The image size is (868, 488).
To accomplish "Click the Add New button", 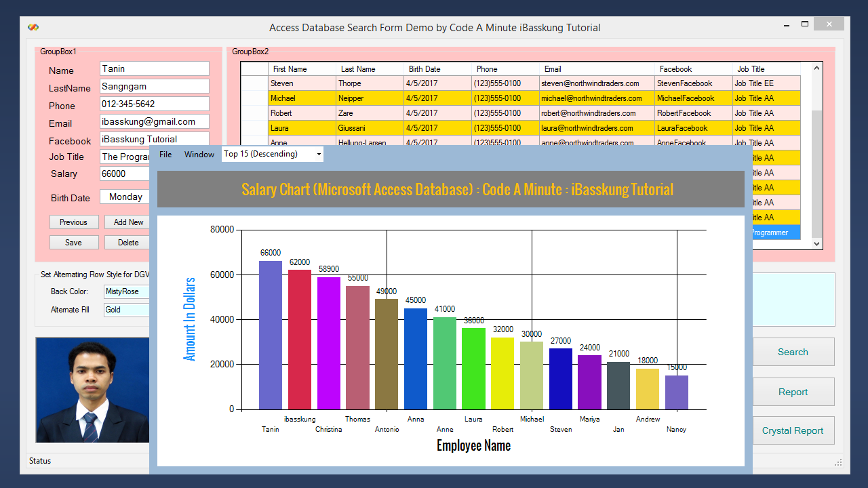I will [127, 222].
